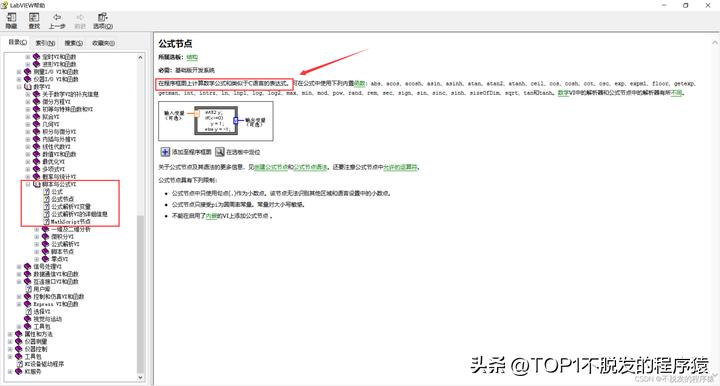Click the open book icon beside 脚本与公式VI
The width and height of the screenshot is (720, 386).
[37, 184]
